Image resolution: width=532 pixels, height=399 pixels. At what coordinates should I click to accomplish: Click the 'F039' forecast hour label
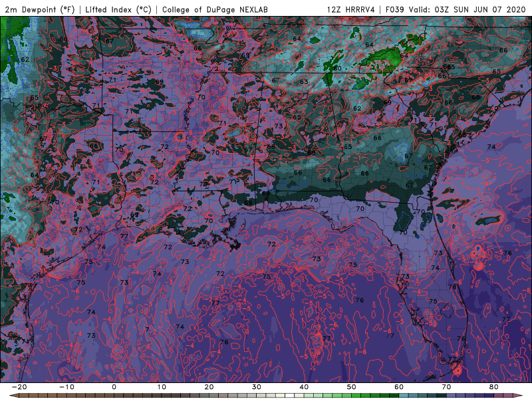point(394,9)
